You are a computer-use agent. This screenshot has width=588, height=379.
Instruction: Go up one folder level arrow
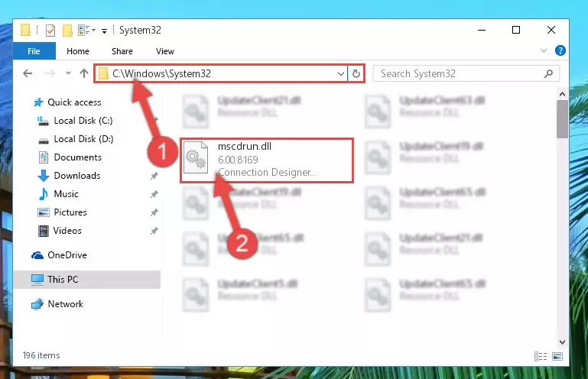point(84,73)
